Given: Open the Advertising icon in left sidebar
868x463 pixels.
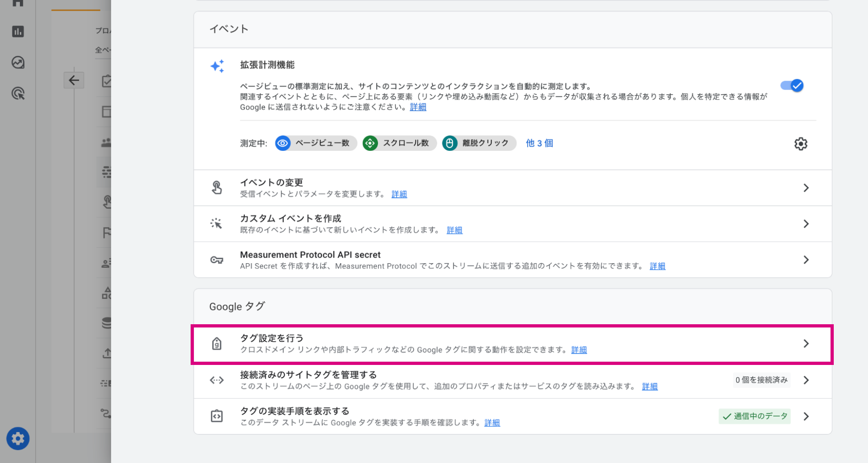Looking at the screenshot, I should (x=18, y=93).
